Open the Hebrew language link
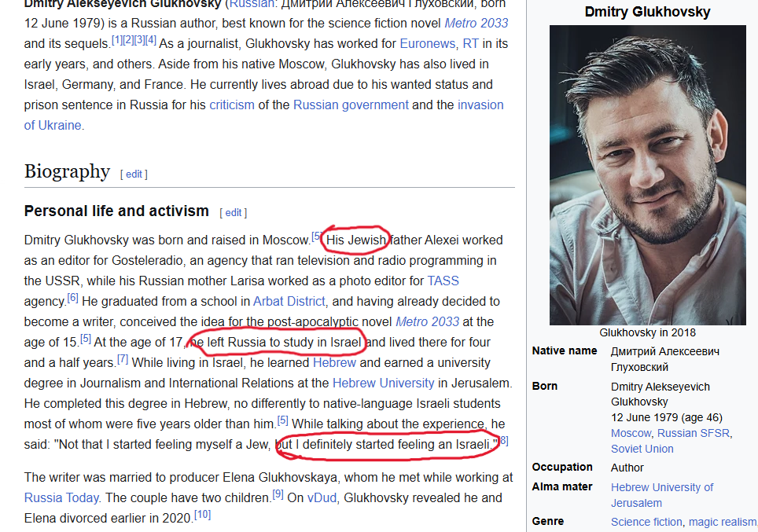The image size is (758, 532). 334,362
